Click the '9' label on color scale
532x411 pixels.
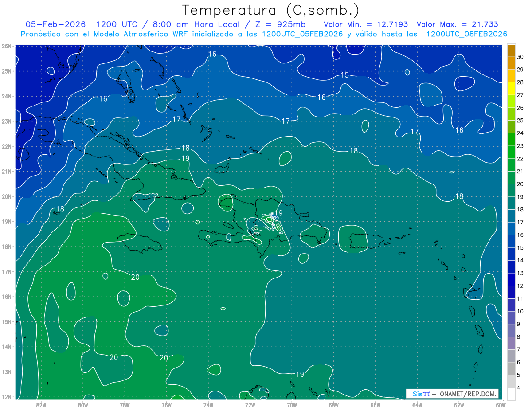tap(519, 324)
